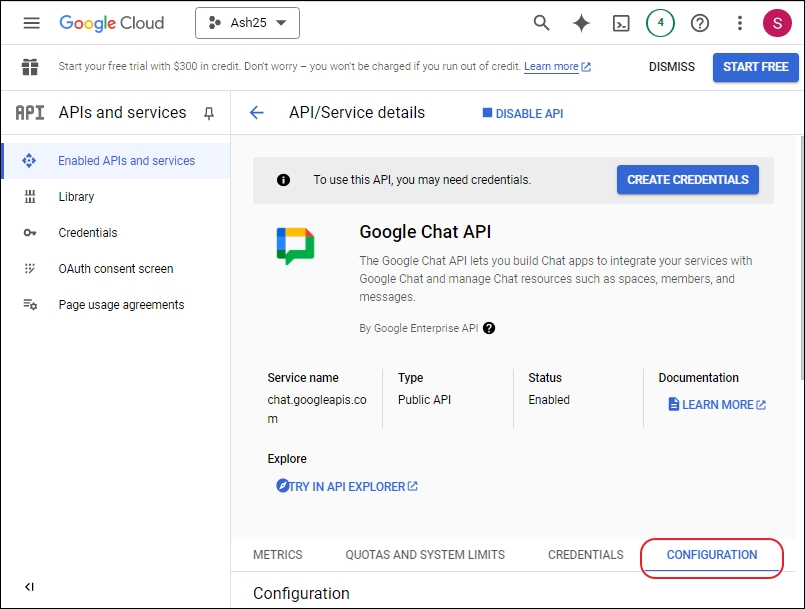Open the notifications badge showing 4

tap(660, 23)
